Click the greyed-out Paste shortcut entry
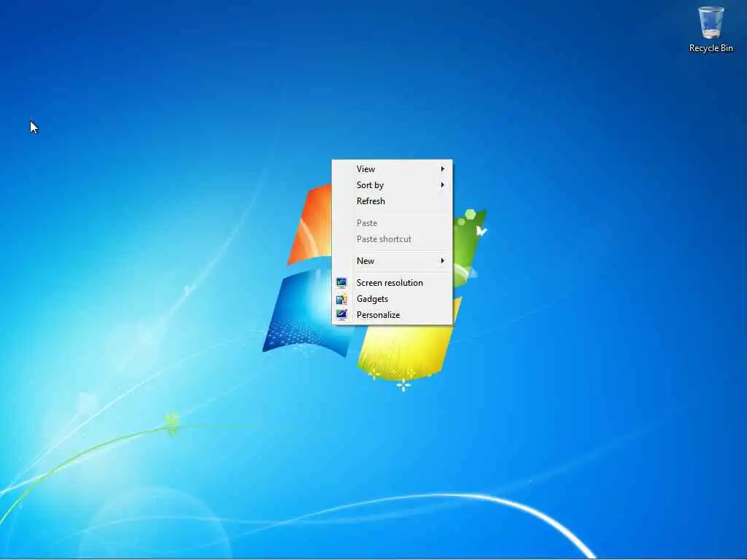The height and width of the screenshot is (560, 747). (x=392, y=239)
